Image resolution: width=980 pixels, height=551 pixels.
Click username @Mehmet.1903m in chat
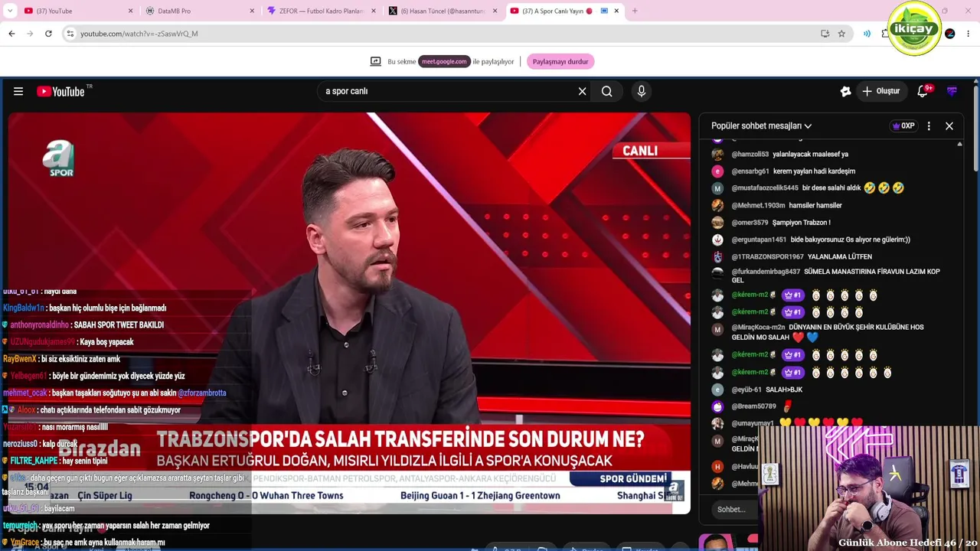(758, 205)
